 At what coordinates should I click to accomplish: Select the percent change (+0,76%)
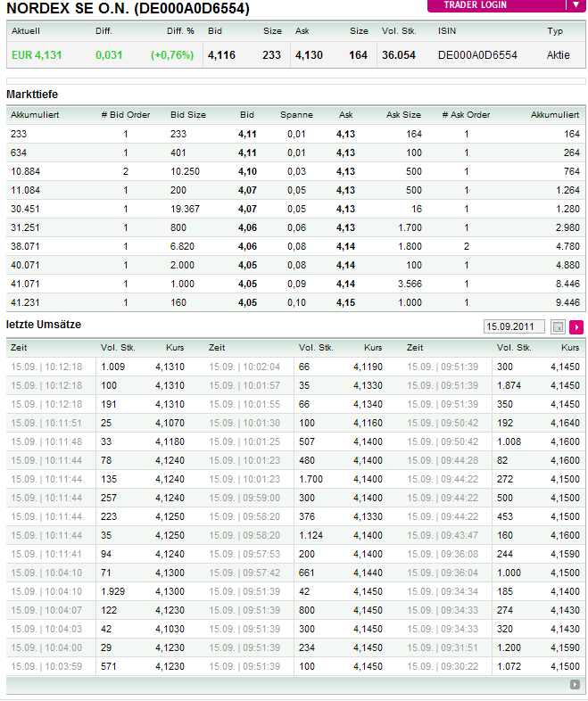coord(172,55)
